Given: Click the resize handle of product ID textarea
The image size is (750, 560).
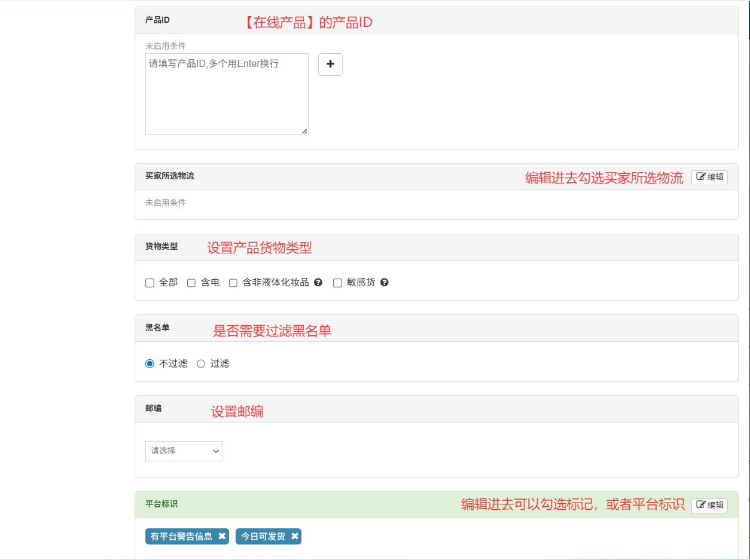Looking at the screenshot, I should [304, 131].
